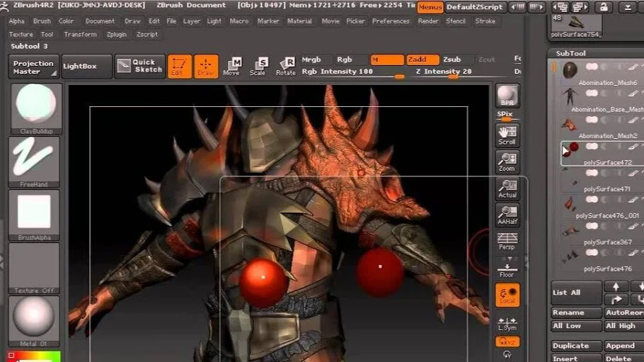Image resolution: width=644 pixels, height=362 pixels.
Task: Open the ClayBuildup brush picker
Action: pyautogui.click(x=36, y=108)
